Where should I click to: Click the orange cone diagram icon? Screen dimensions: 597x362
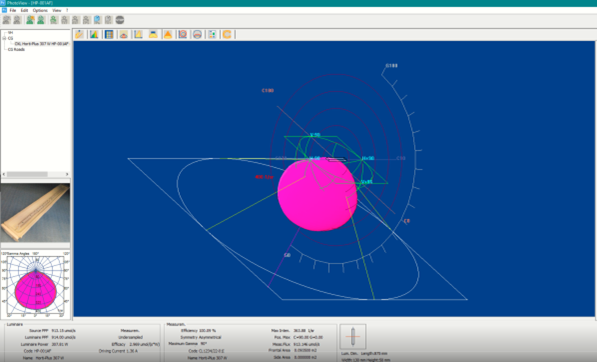[168, 35]
